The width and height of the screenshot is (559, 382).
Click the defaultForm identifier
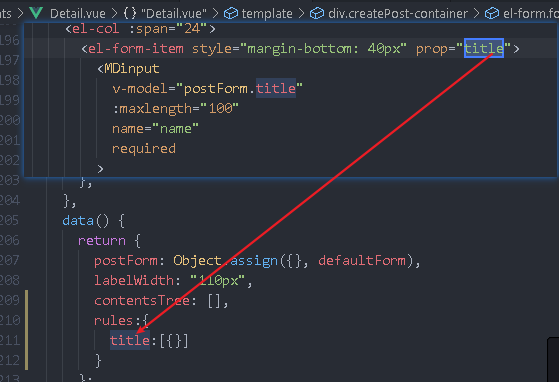coord(362,260)
